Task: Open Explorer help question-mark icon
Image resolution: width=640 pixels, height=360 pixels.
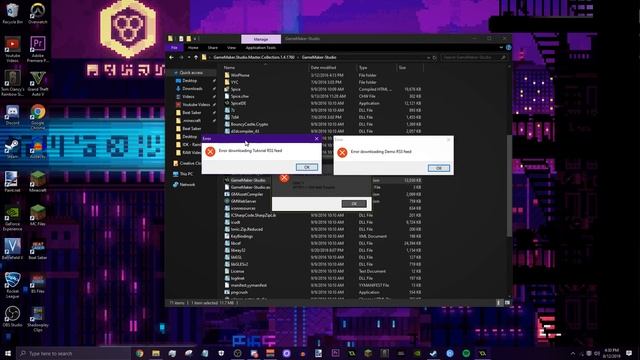Action: [x=509, y=48]
